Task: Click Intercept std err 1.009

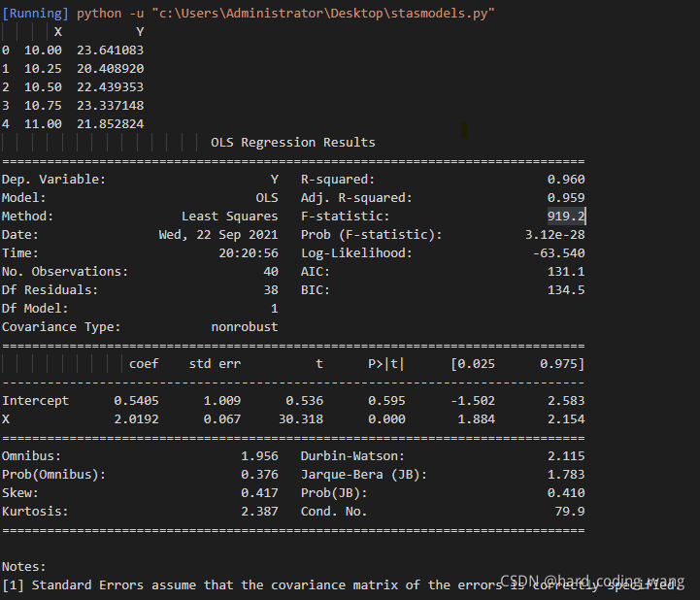Action: [222, 400]
